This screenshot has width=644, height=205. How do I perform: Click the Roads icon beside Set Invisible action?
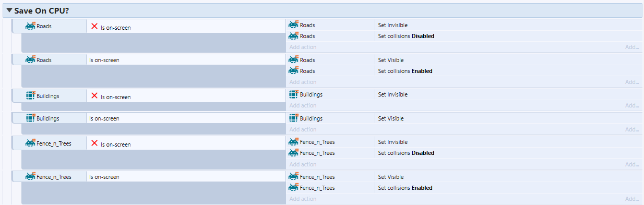tap(294, 25)
